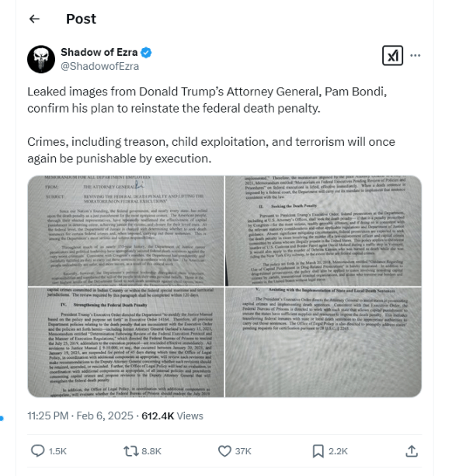Like the post with the heart icon

point(224,451)
